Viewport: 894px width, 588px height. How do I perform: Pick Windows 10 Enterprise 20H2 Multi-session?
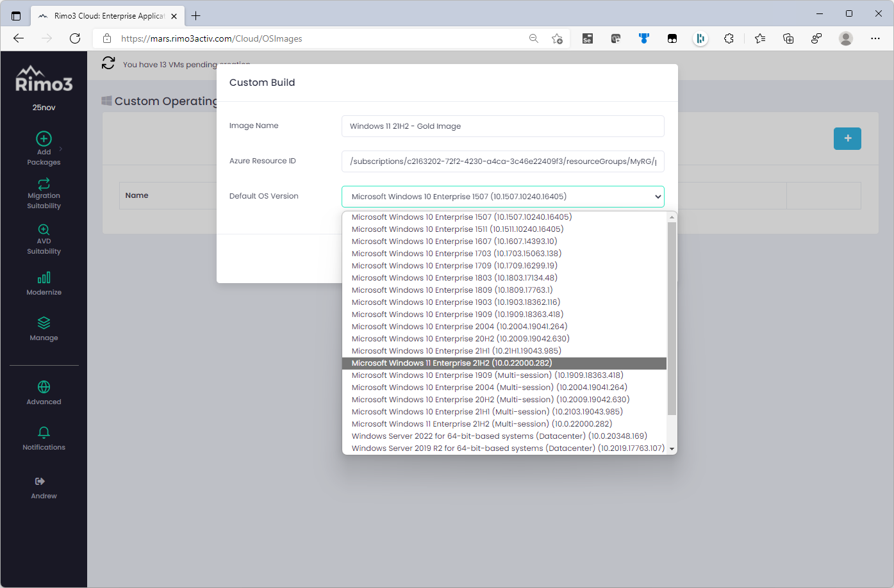pyautogui.click(x=490, y=400)
